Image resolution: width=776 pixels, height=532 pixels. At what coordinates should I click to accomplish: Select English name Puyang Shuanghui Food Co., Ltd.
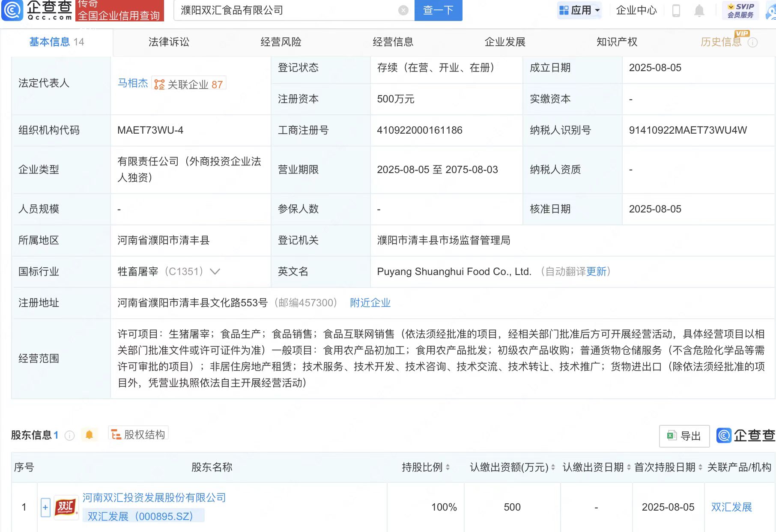[x=454, y=272]
